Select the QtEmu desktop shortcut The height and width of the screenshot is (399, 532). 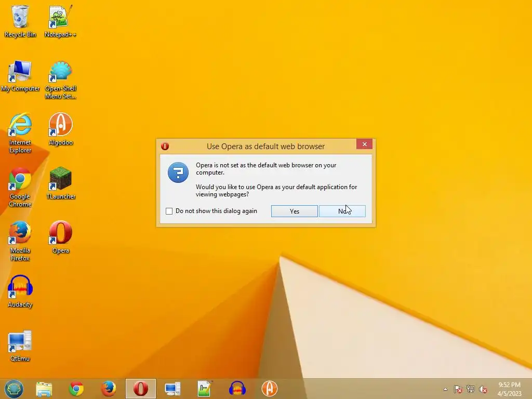(20, 345)
